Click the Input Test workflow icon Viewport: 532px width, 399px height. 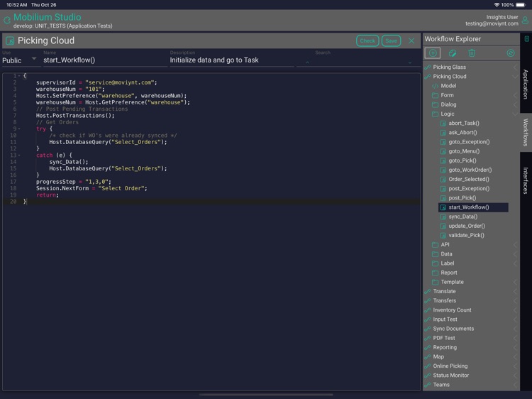click(428, 319)
